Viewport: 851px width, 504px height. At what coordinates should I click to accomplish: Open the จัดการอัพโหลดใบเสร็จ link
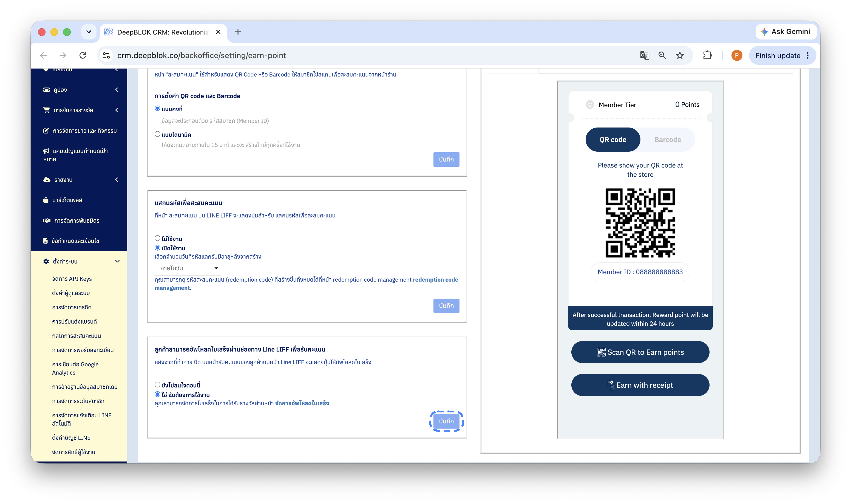point(302,403)
